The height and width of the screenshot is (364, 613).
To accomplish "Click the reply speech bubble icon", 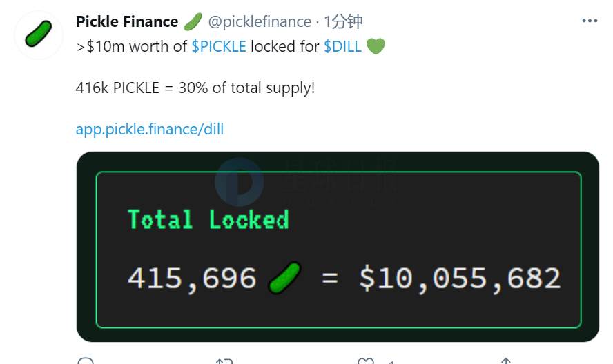I will 86,361.
